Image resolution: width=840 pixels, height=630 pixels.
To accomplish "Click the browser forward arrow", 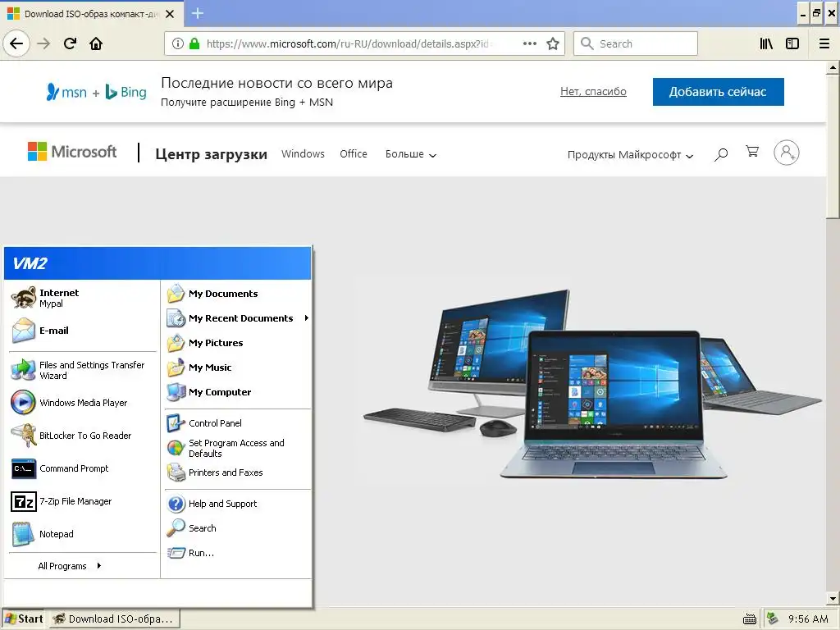I will (x=43, y=43).
